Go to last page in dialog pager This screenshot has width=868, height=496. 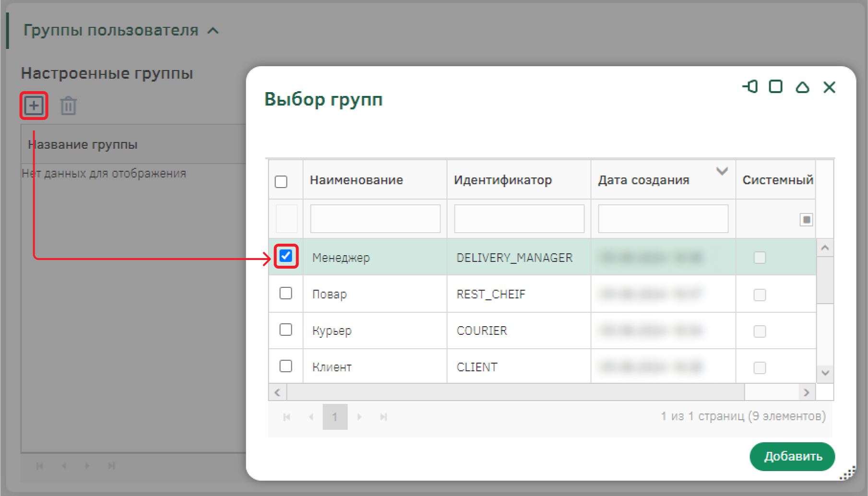[x=383, y=417]
